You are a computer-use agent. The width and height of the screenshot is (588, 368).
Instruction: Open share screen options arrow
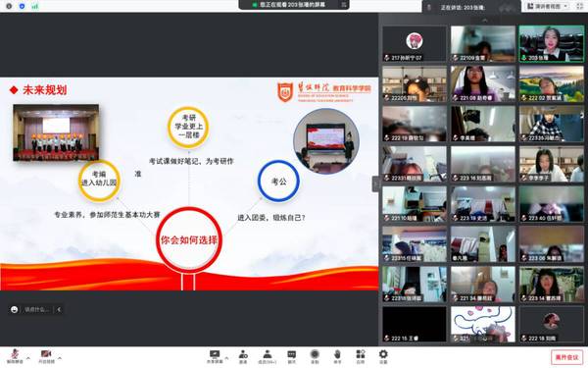click(x=226, y=358)
